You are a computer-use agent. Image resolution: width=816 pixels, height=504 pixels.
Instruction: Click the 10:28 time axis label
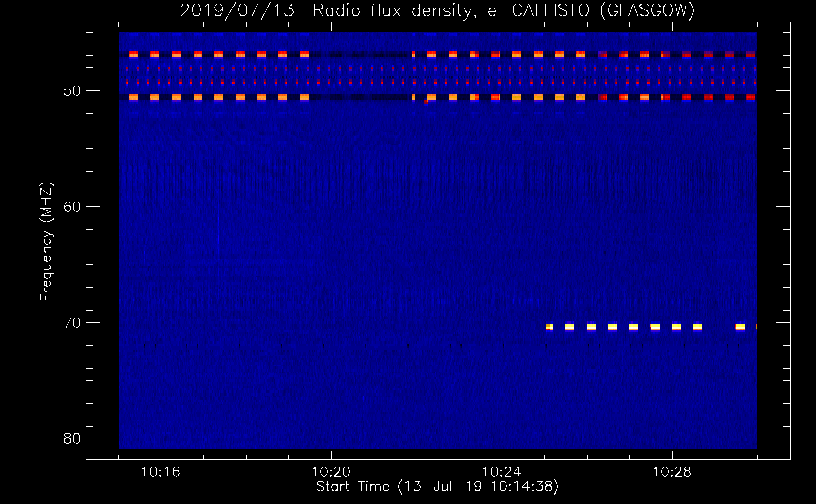pyautogui.click(x=672, y=472)
